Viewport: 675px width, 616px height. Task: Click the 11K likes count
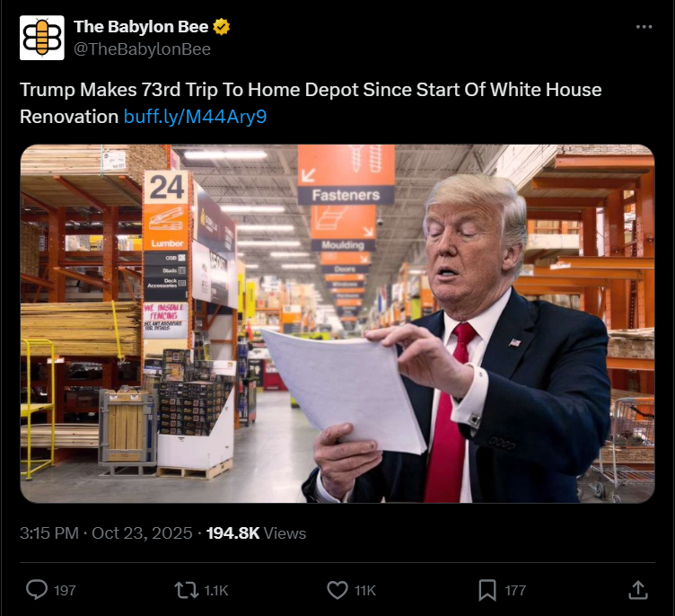(x=365, y=590)
